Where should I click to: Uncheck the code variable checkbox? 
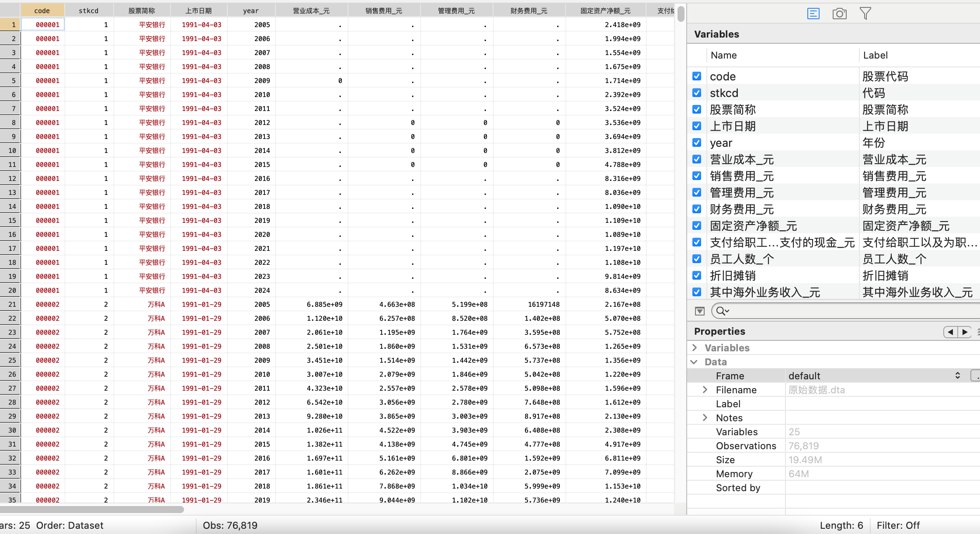(697, 76)
